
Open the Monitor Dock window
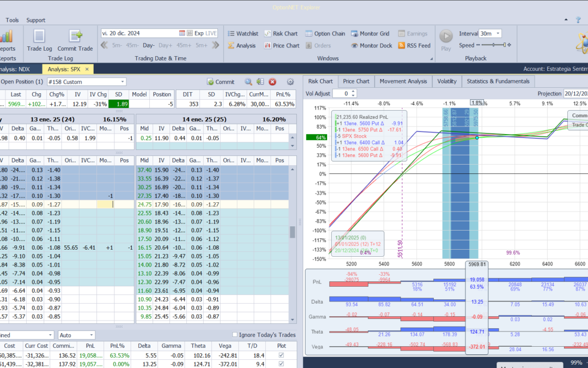tap(371, 45)
